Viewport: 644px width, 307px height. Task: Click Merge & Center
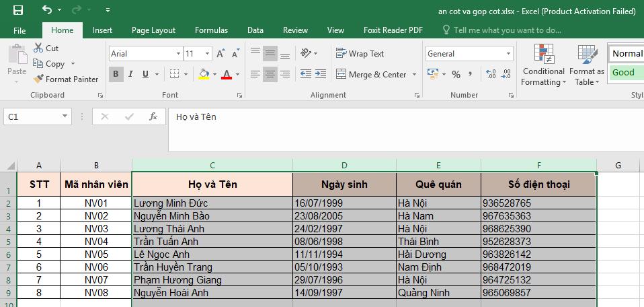pos(371,75)
